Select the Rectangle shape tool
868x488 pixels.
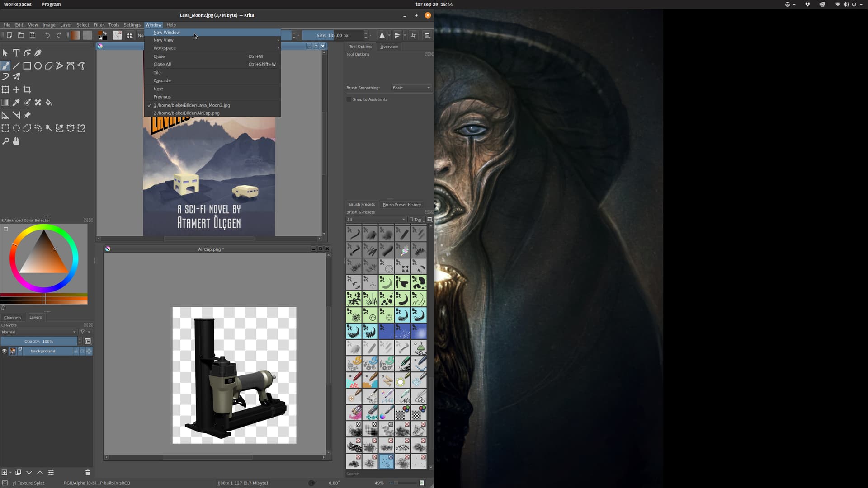pyautogui.click(x=27, y=66)
